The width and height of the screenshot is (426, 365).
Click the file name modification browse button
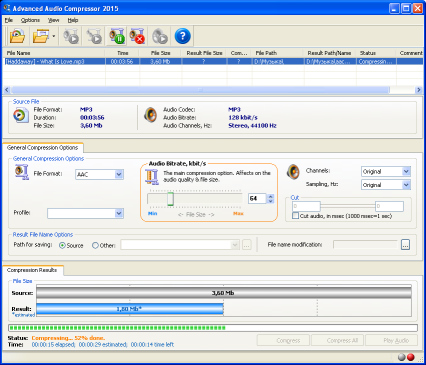tap(405, 245)
